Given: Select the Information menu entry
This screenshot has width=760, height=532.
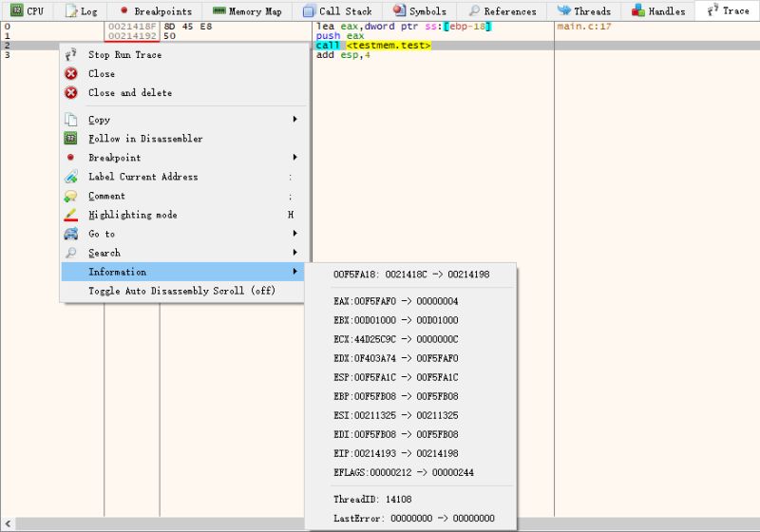Looking at the screenshot, I should tap(183, 272).
